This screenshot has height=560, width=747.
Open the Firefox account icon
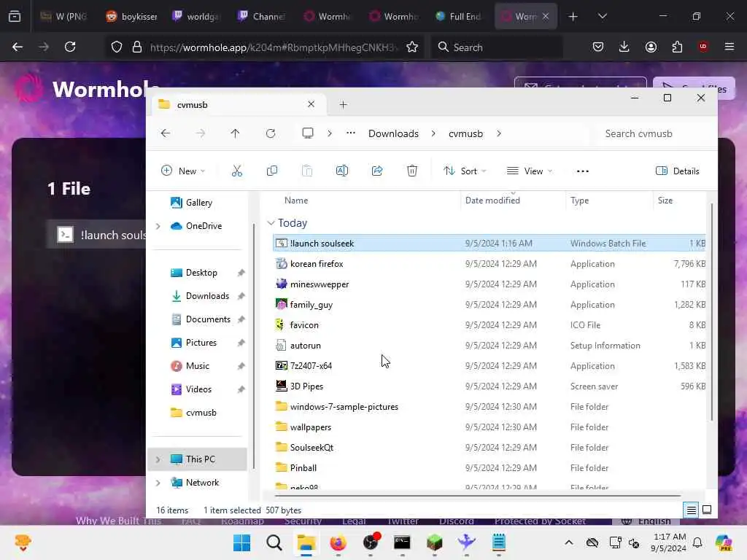click(x=651, y=47)
